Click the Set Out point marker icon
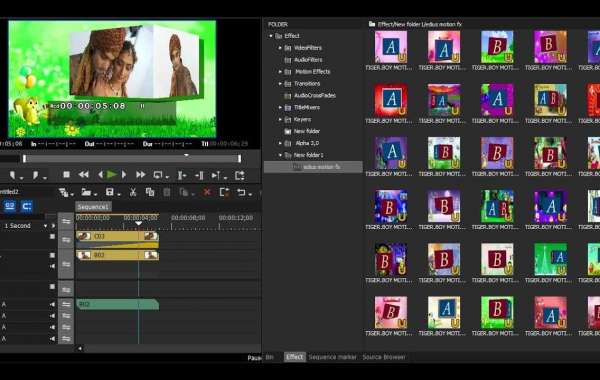Image resolution: width=600 pixels, height=380 pixels. click(x=35, y=175)
